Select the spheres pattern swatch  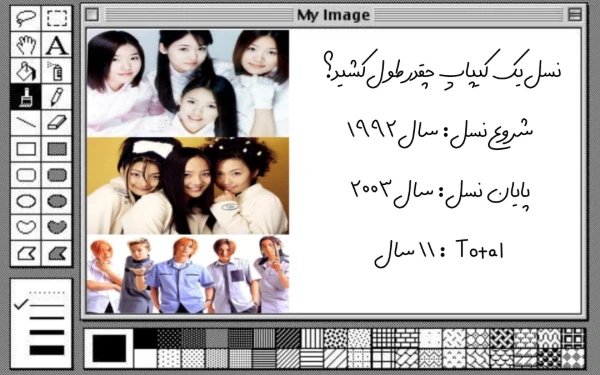pos(550,358)
